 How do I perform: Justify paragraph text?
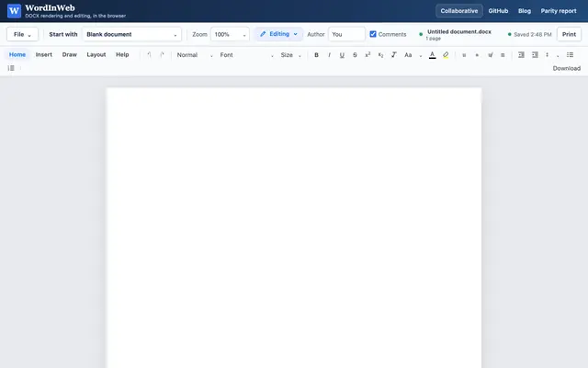[503, 55]
